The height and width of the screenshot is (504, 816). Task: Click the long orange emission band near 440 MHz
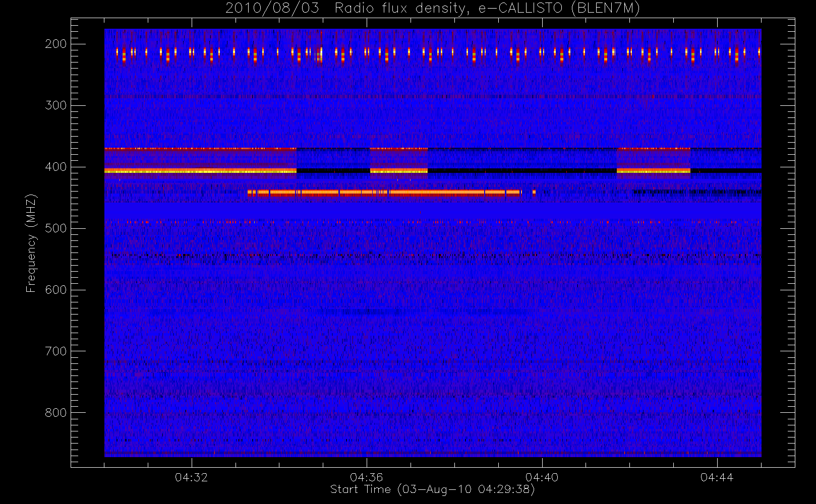pos(384,192)
